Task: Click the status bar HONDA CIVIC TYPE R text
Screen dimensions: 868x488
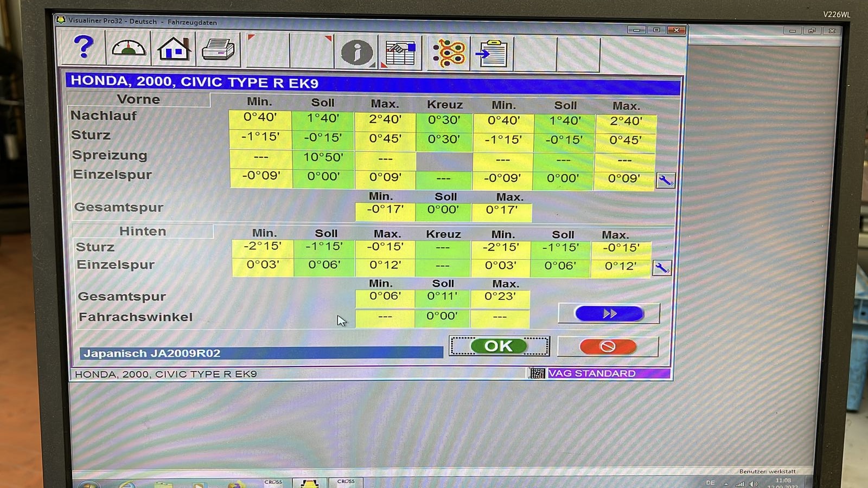Action: (165, 374)
